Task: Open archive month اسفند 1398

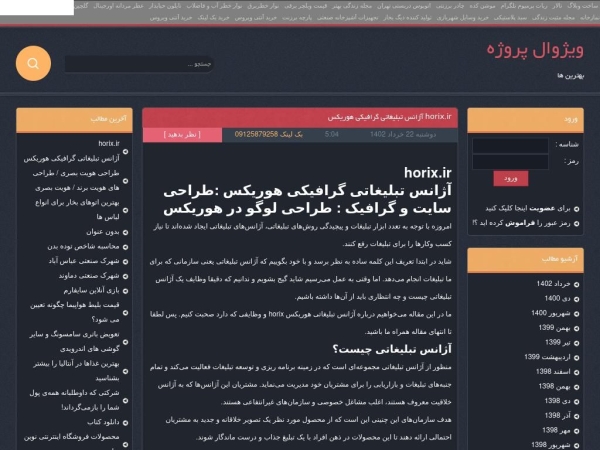Action: [553, 372]
